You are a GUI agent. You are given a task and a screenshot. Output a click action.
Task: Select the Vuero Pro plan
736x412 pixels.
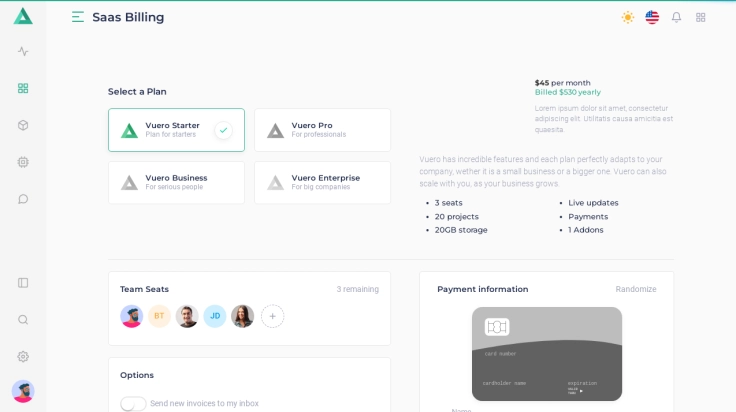point(322,130)
